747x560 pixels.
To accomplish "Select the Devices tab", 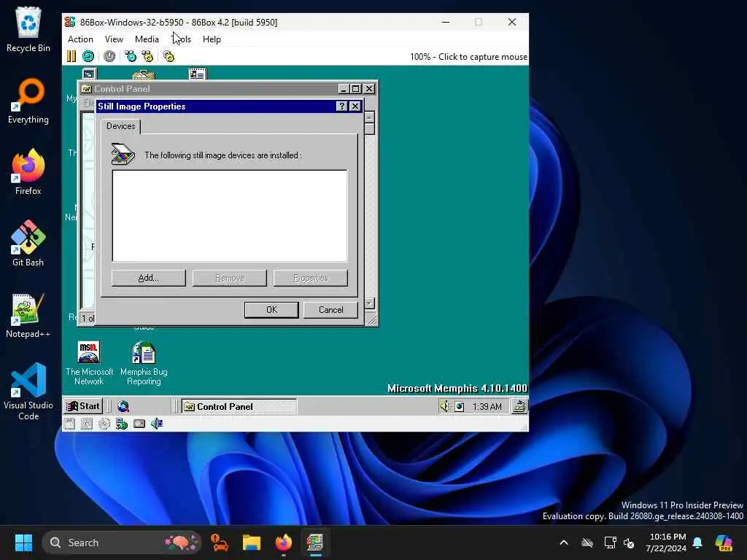I will coord(120,126).
